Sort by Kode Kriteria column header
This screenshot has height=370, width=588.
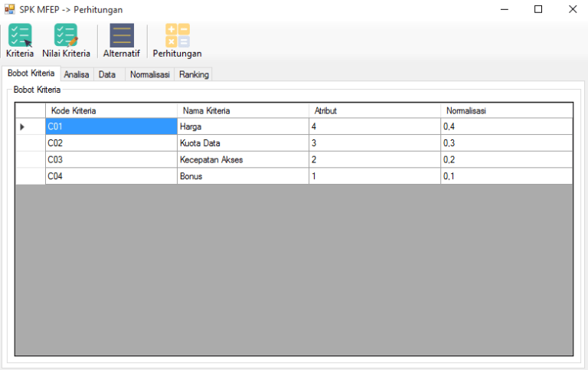(x=111, y=110)
